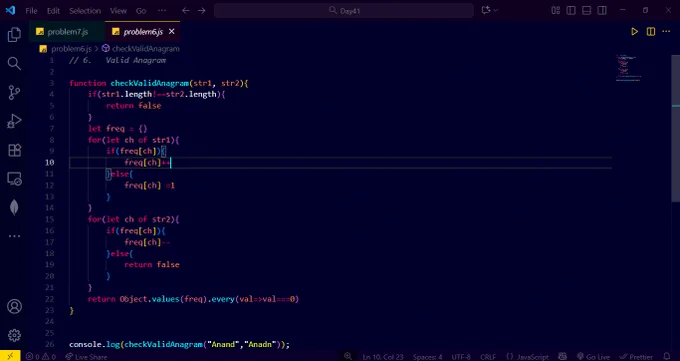Open the Source Control view
680x361 pixels.
(14, 92)
